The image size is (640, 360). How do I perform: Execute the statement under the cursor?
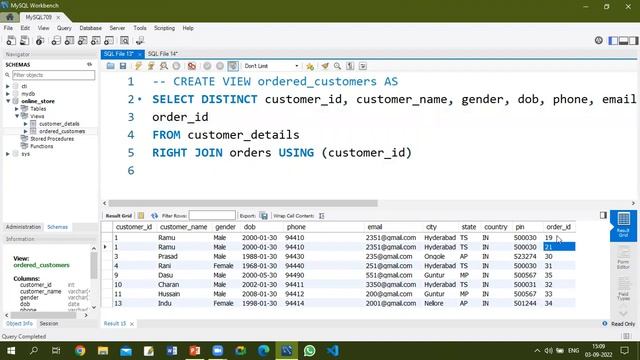tap(151, 66)
